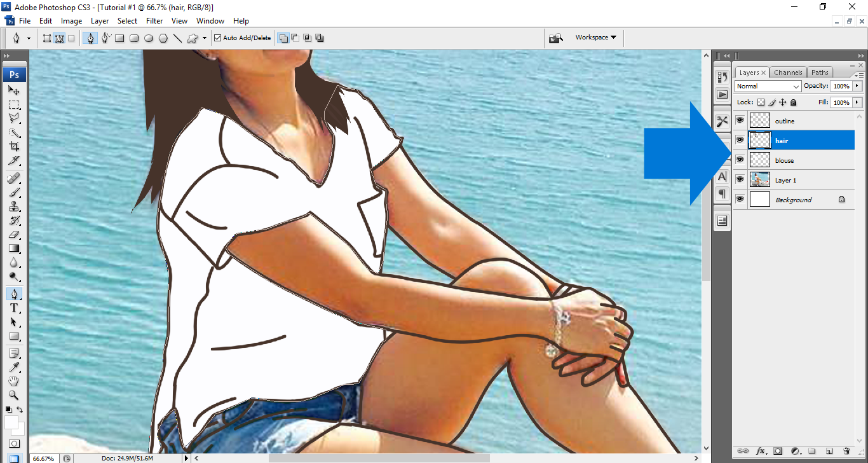Screen dimensions: 868x463
Task: Open the tool preset picker arrow
Action: click(x=29, y=38)
